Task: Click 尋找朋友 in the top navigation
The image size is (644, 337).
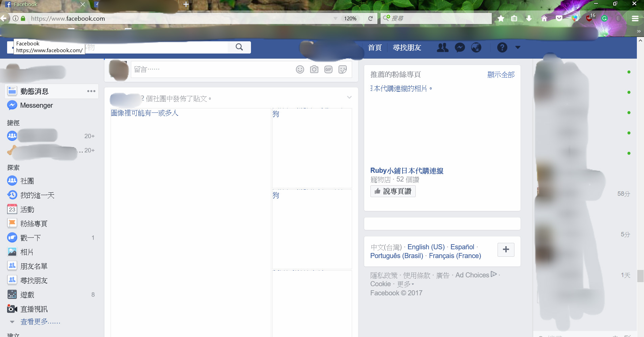Action: (x=407, y=48)
